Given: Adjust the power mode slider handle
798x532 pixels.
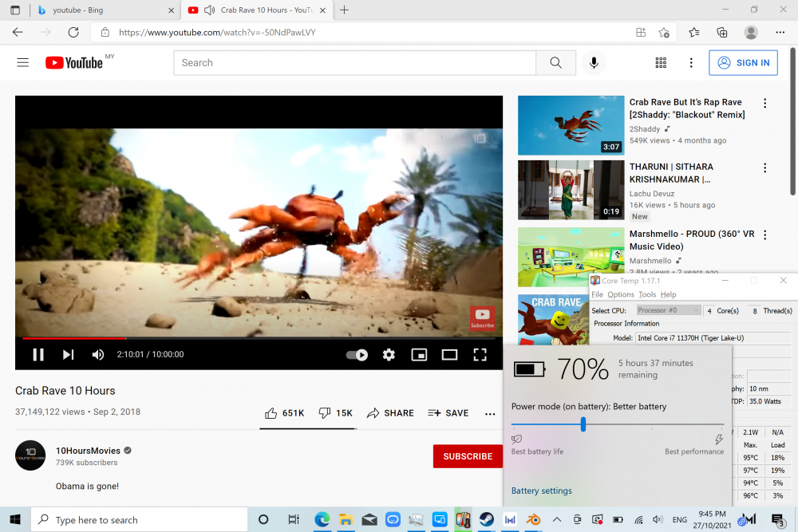Looking at the screenshot, I should (x=583, y=424).
